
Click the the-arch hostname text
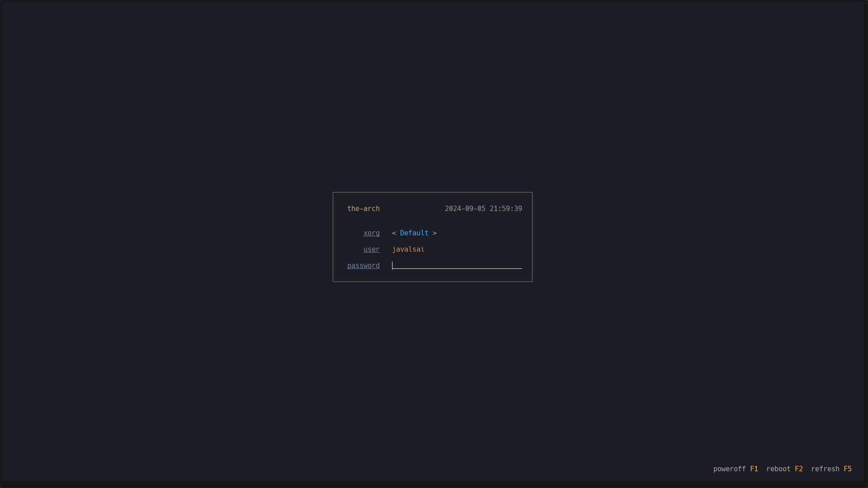363,209
